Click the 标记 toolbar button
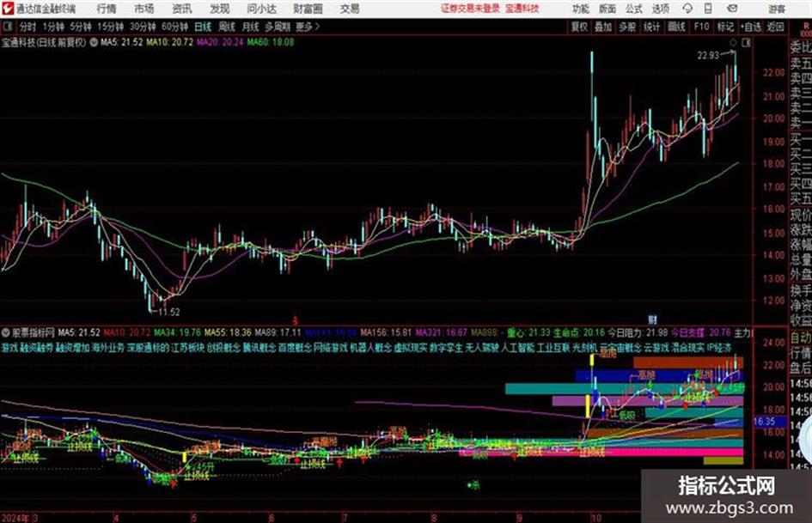Image resolution: width=812 pixels, height=523 pixels. tap(725, 27)
